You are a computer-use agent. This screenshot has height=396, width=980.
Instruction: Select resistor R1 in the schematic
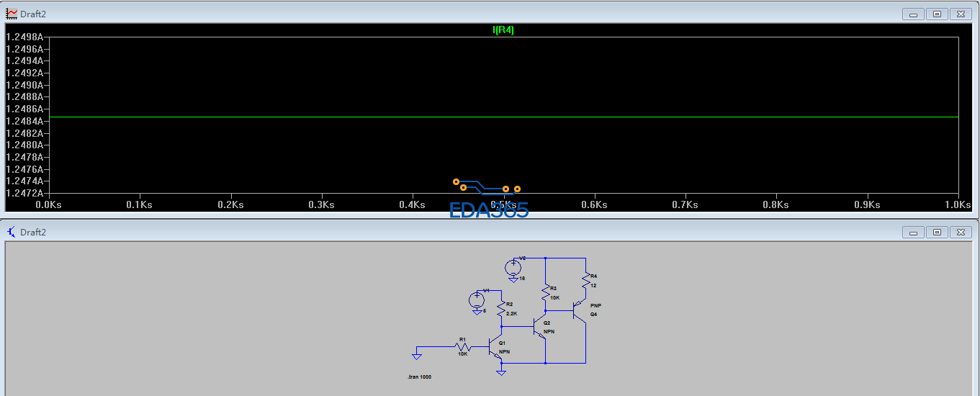tap(462, 346)
